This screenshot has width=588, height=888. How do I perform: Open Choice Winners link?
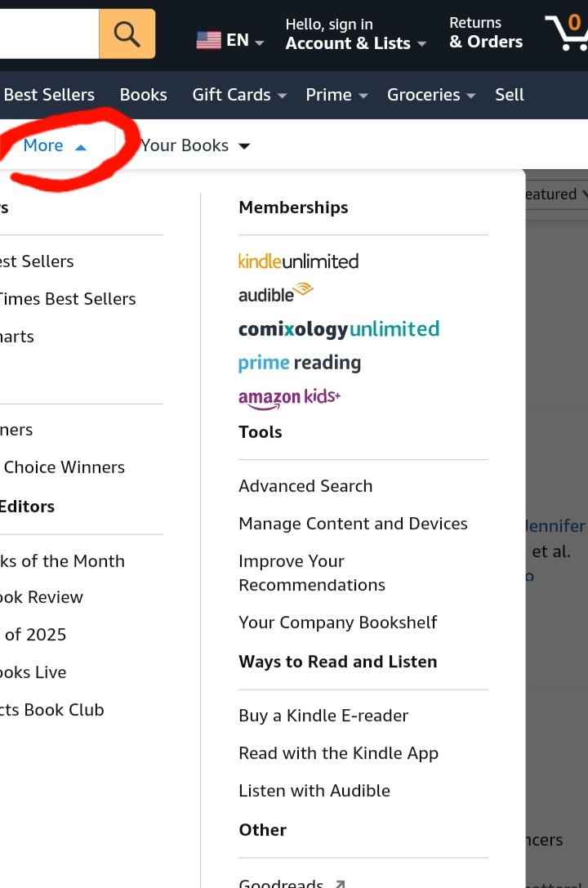coord(64,467)
